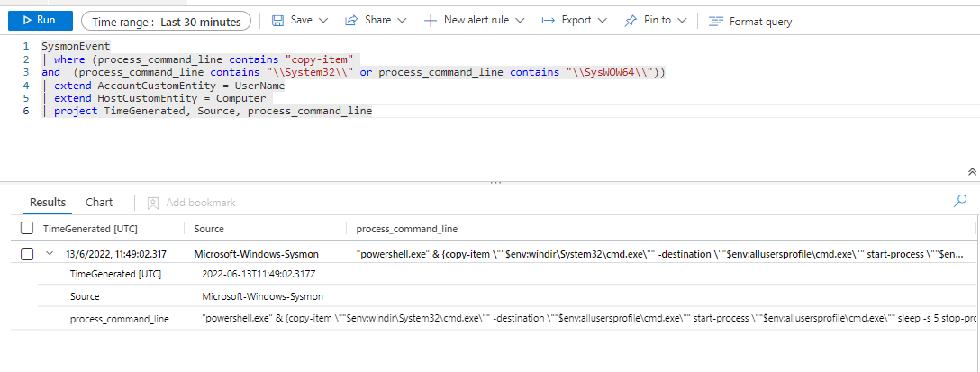Click the Format query icon

click(715, 21)
